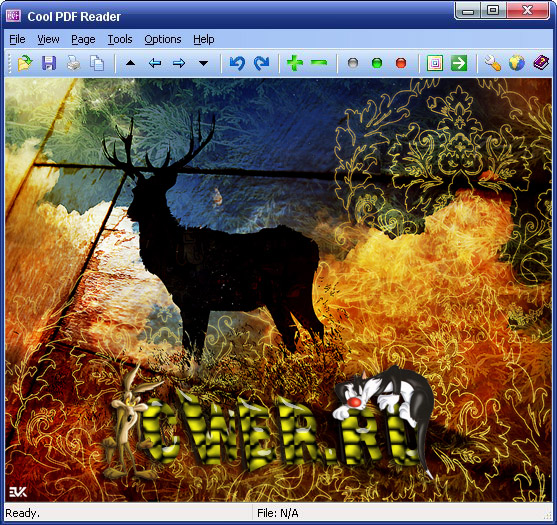Open the File menu
The height and width of the screenshot is (525, 557).
pos(17,39)
